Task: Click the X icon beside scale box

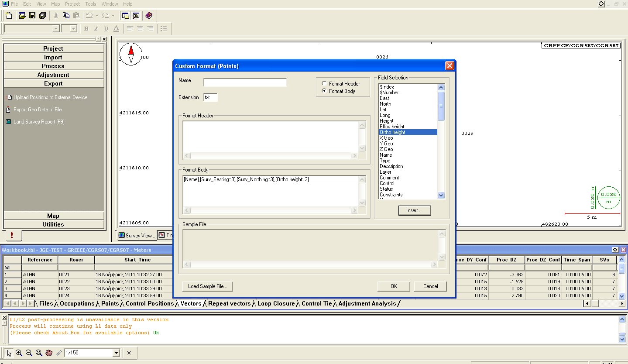Action: point(129,353)
